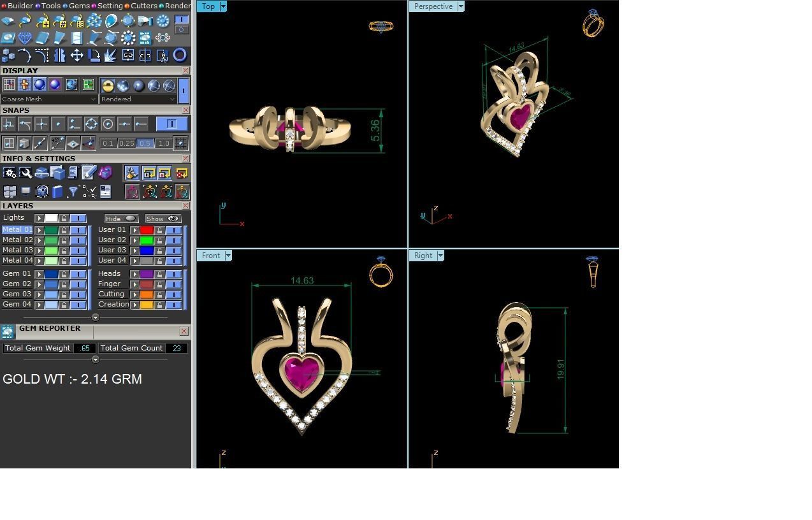Toggle Metal 01 layer lock
The height and width of the screenshot is (520, 812).
point(64,230)
